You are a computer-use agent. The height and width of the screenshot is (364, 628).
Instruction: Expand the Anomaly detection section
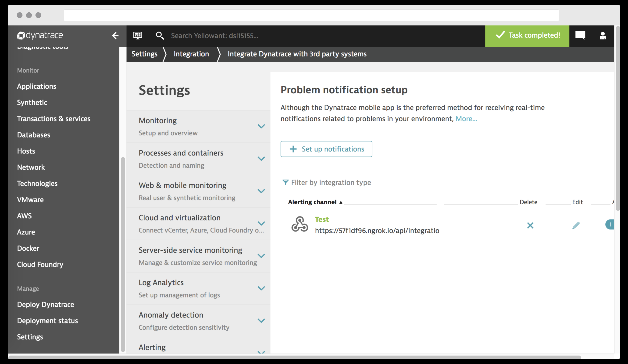[261, 321]
